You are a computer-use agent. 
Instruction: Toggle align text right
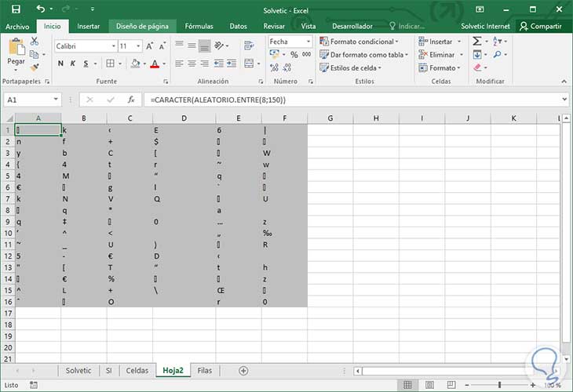[x=205, y=64]
